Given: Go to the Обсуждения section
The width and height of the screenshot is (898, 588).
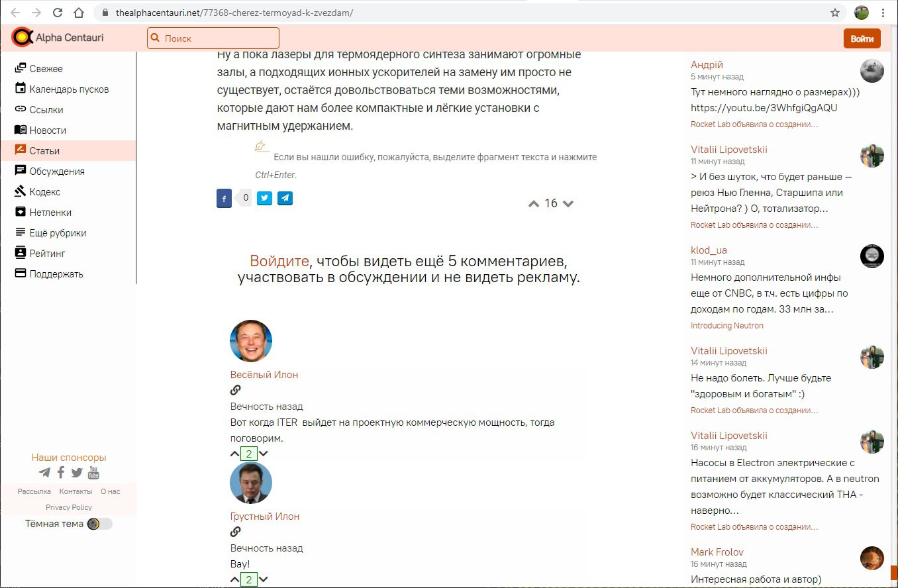Looking at the screenshot, I should [x=57, y=171].
